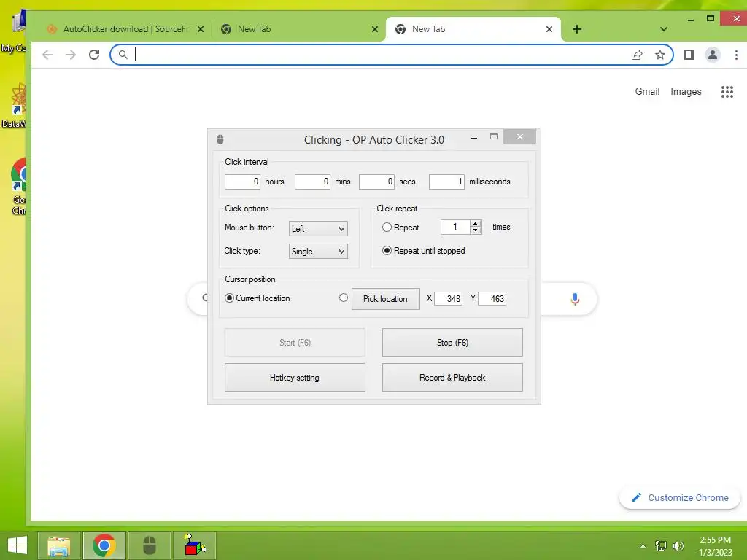Screen dimensions: 747x560
Task: Close the middle New Tab
Action: tap(375, 29)
